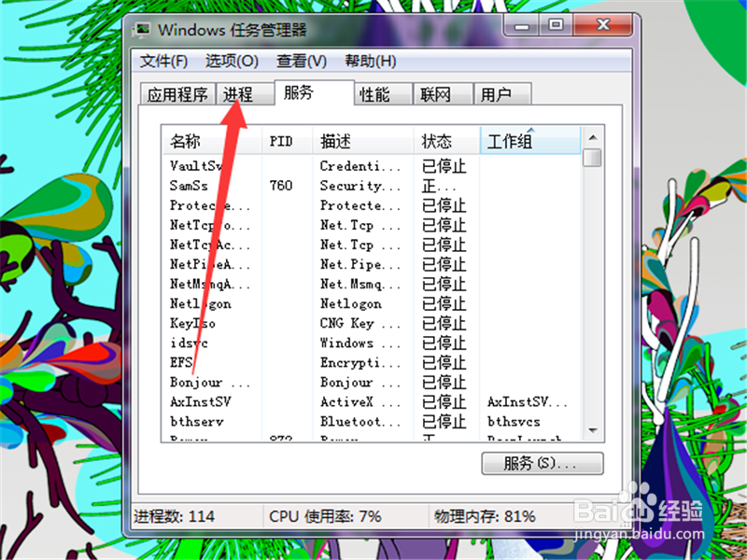This screenshot has height=560, width=747.
Task: Select the KeyIso service row
Action: point(372,323)
